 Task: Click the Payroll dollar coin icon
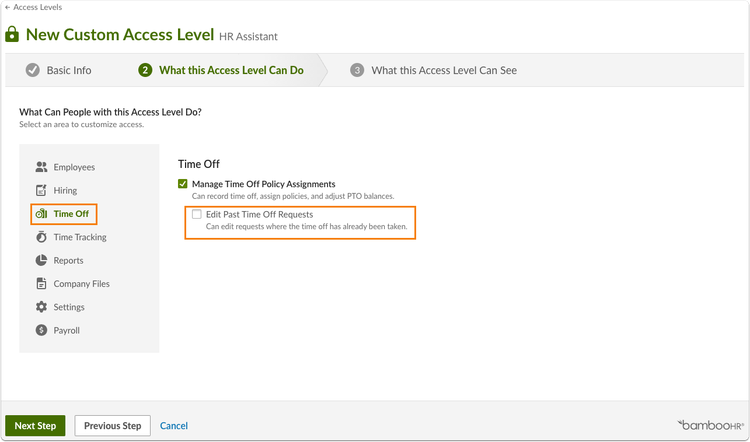42,330
